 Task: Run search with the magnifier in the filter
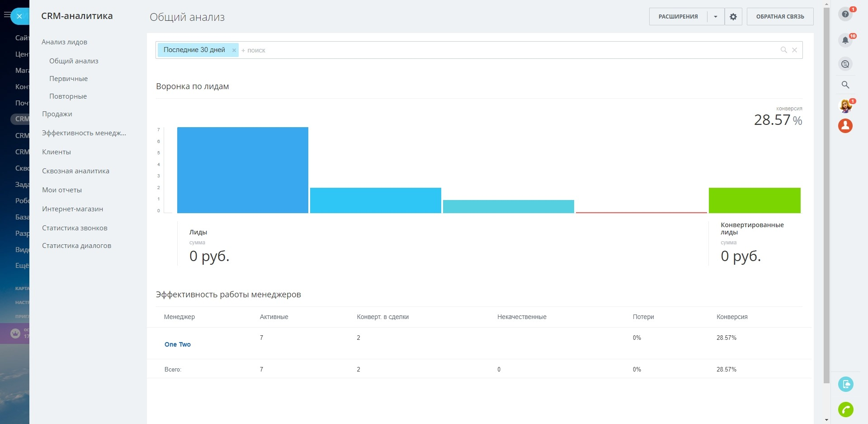784,50
